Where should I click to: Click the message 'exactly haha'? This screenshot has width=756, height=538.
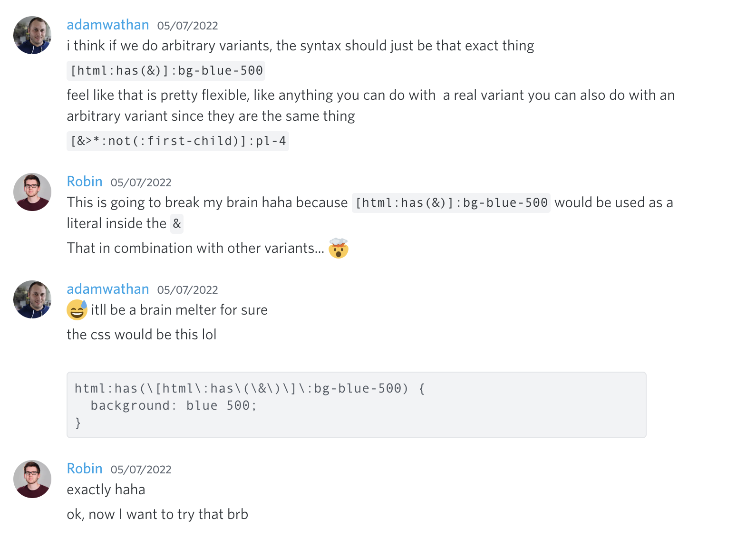(106, 489)
